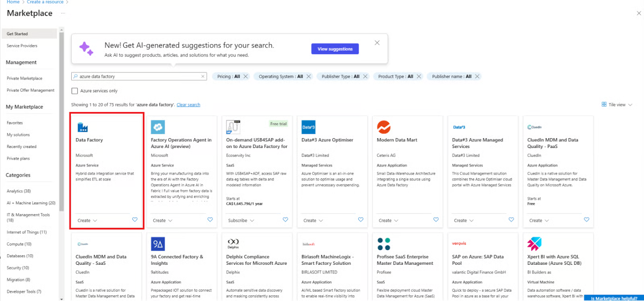644x301 pixels.
Task: Enable the Azure services only checkbox
Action: pos(75,91)
